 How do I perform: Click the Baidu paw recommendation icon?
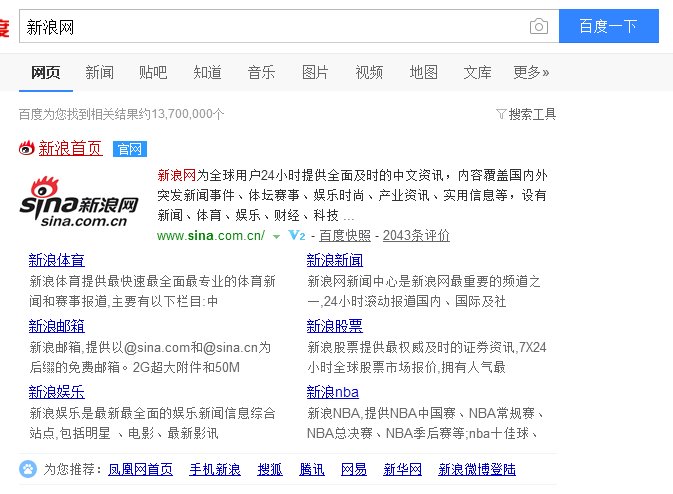tap(28, 469)
